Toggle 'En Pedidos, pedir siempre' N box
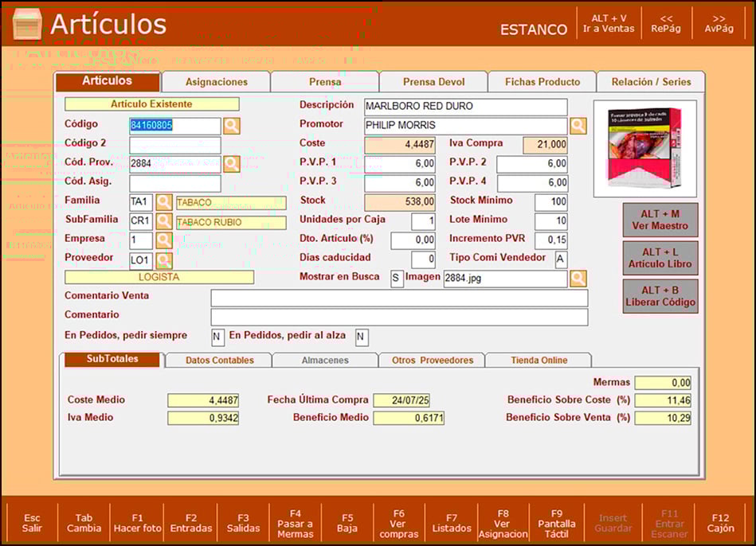This screenshot has width=756, height=546. click(x=217, y=337)
